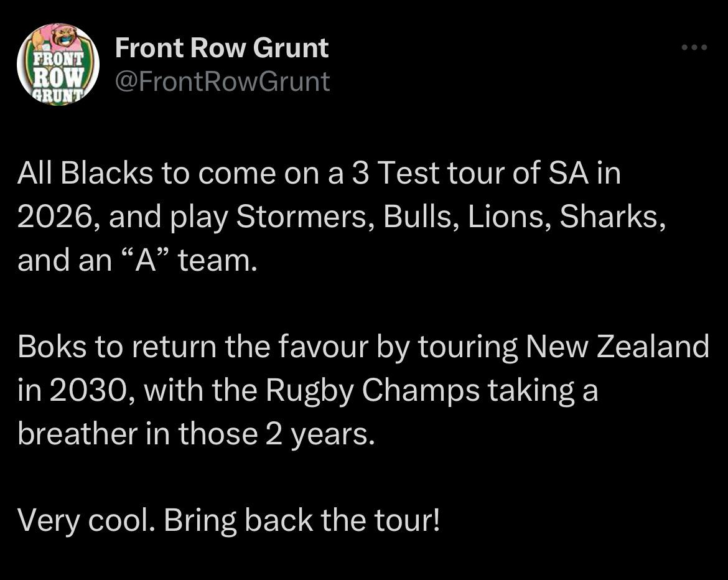Click the word Sharks in the tweet
Image resolution: width=728 pixels, height=580 pixels.
[609, 217]
